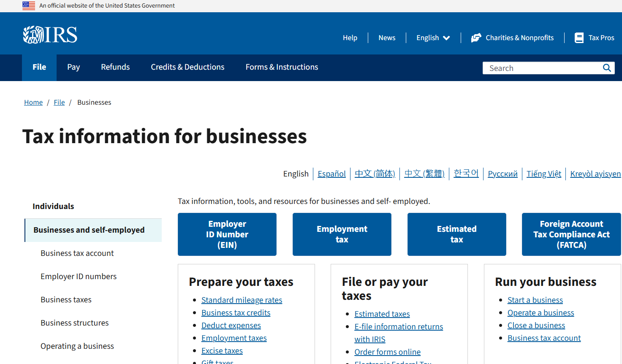Open the File navigation tab
The image size is (622, 364).
coord(39,67)
